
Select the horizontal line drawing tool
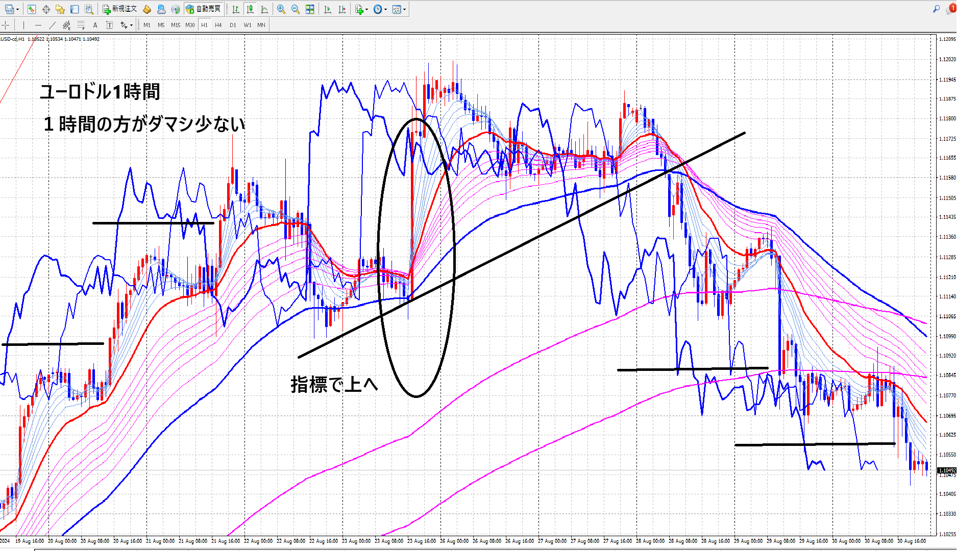(x=38, y=25)
